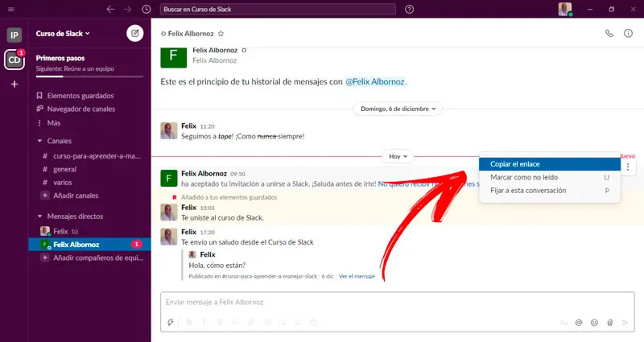Open history clock icon
Image resolution: width=644 pixels, height=342 pixels.
(147, 9)
